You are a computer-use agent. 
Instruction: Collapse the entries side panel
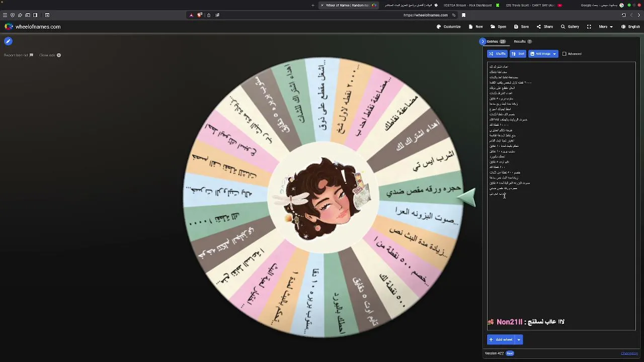(x=482, y=41)
